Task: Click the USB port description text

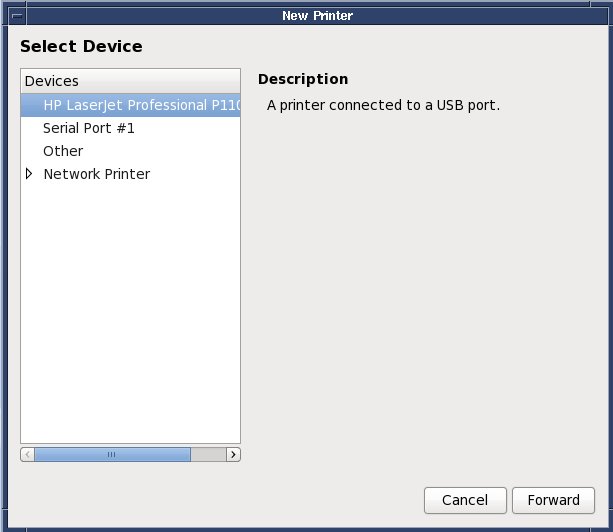Action: point(383,104)
